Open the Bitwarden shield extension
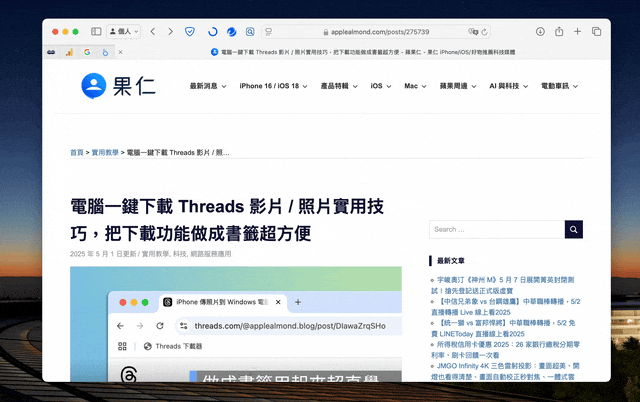The image size is (640, 402). pyautogui.click(x=190, y=31)
